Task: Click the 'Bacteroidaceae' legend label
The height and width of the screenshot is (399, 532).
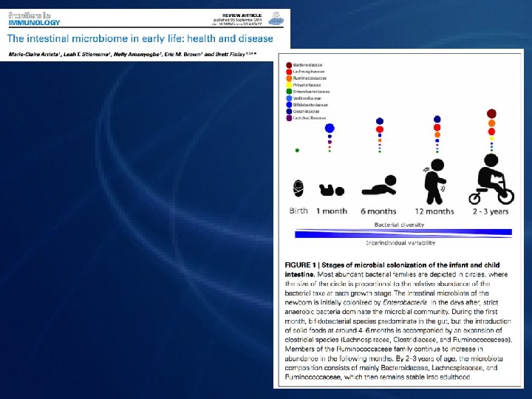Action: tap(307, 65)
